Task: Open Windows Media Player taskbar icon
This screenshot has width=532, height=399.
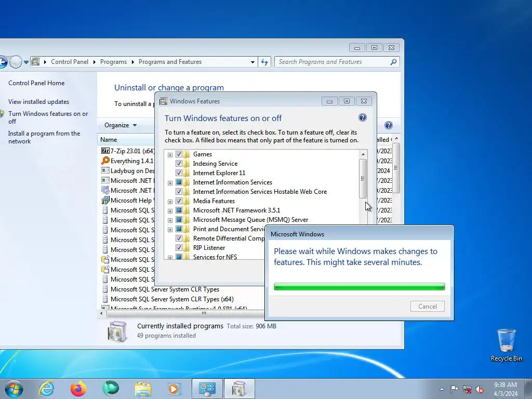Action: click(x=175, y=389)
